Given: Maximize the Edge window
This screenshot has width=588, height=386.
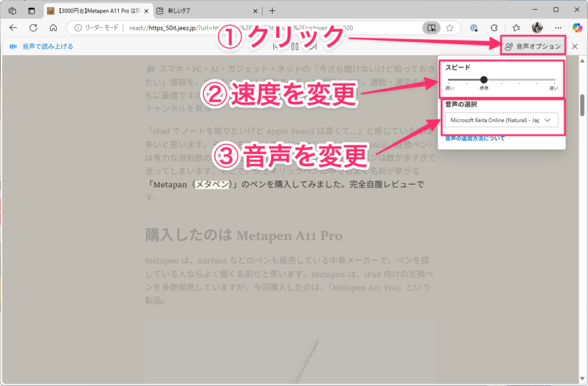Looking at the screenshot, I should [556, 10].
